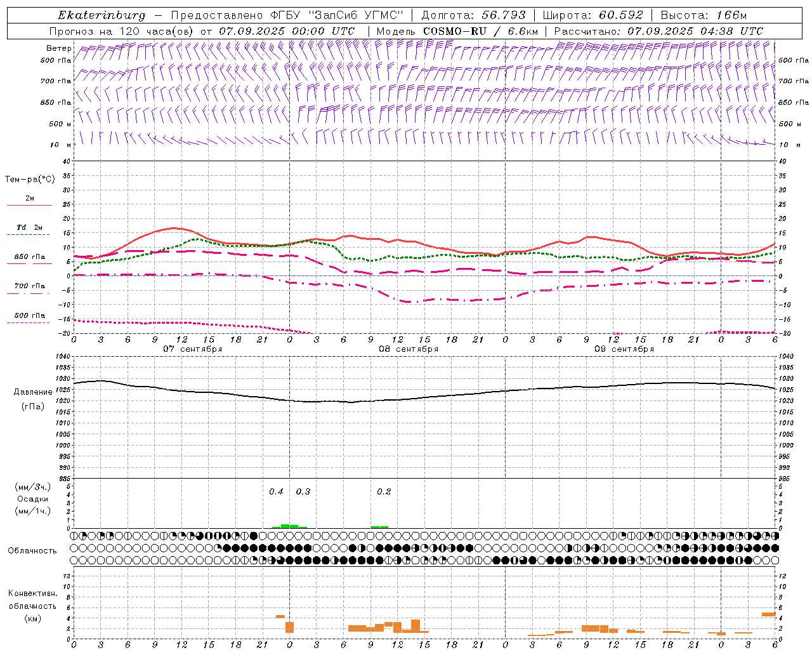Click the 'Конвективн.' convective cloud label
This screenshot has width=812, height=650.
coord(33,594)
